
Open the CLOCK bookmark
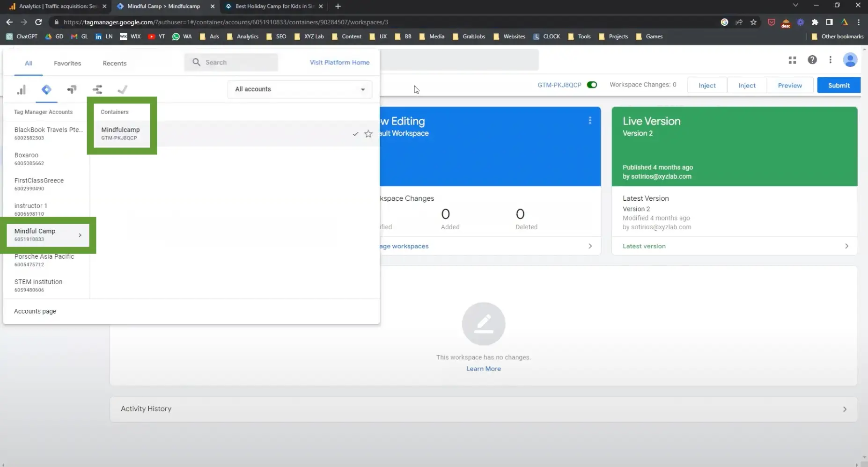546,36
